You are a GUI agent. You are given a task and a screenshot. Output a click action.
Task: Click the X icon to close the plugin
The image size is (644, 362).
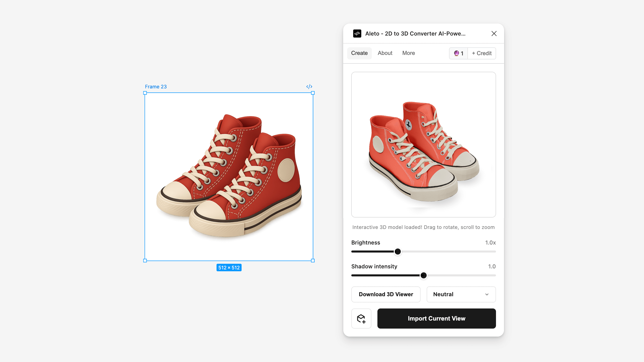(494, 33)
